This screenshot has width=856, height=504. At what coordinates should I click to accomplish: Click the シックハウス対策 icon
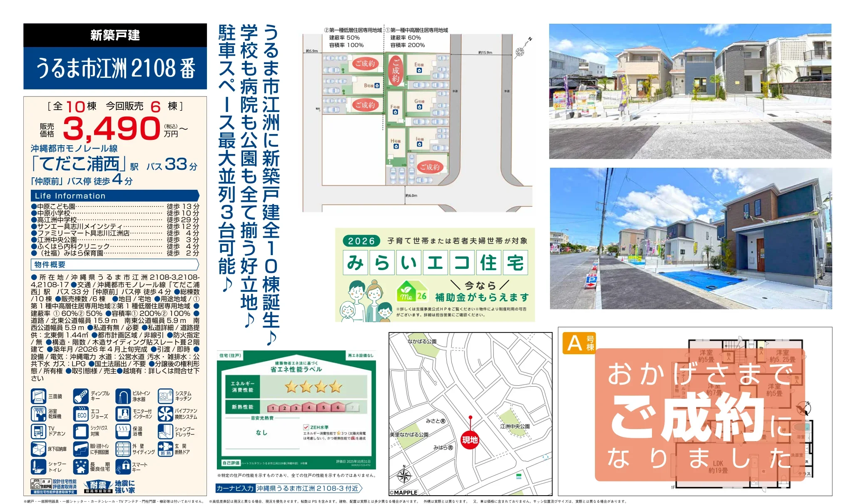point(81,432)
